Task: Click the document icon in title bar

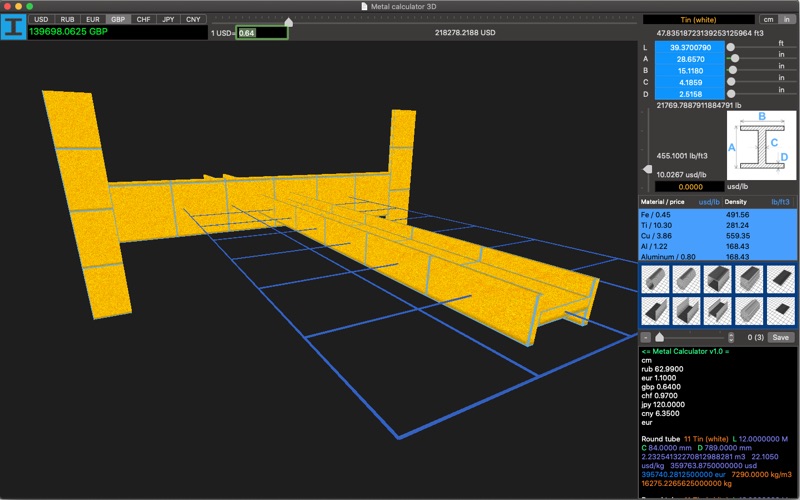Action: coord(364,6)
